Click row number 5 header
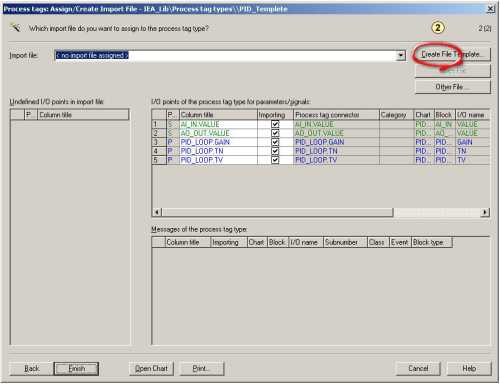The height and width of the screenshot is (384, 500). [159, 160]
